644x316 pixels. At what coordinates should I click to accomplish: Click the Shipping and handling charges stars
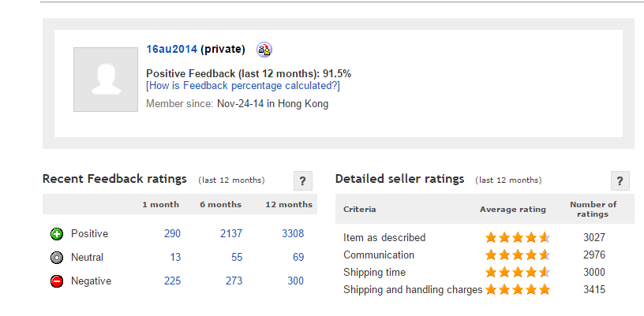point(518,290)
